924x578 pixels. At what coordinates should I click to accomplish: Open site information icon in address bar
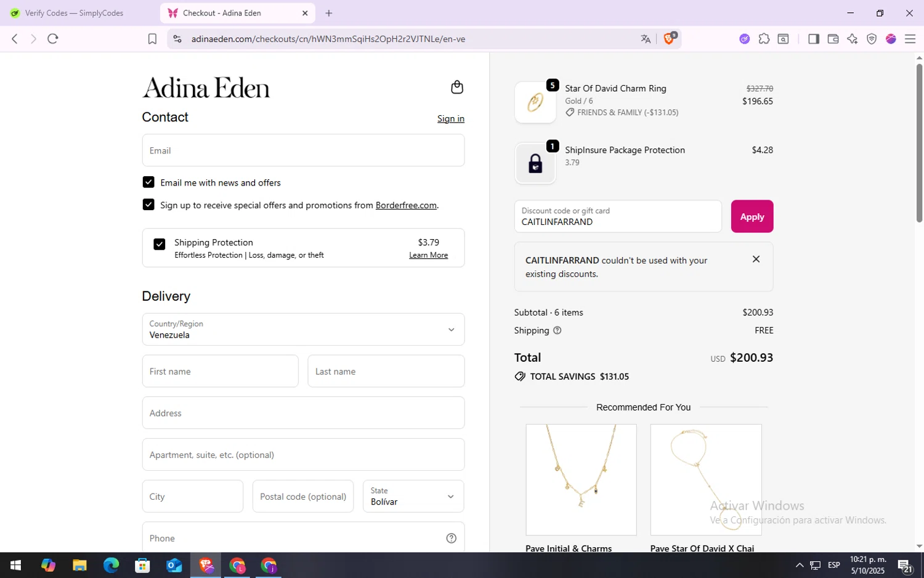177,39
